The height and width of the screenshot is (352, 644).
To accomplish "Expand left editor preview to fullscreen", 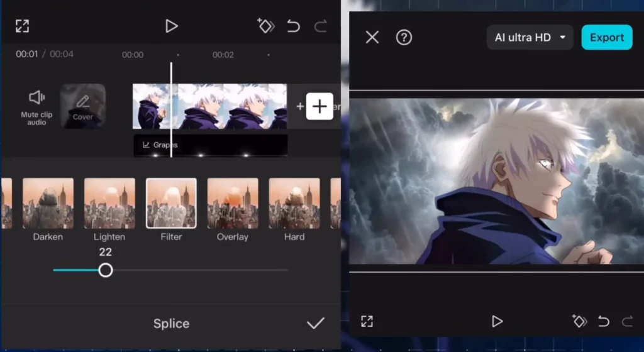I will (22, 26).
